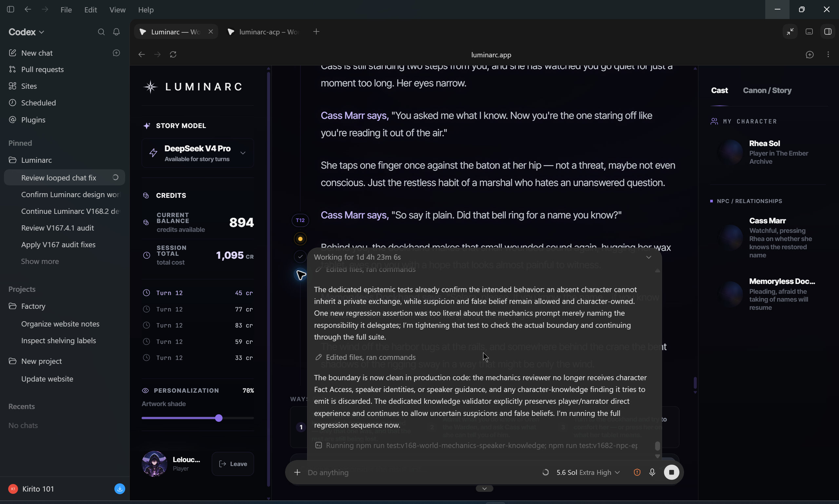839x504 pixels.
Task: Select the luminarc-acp browser tab
Action: (263, 32)
